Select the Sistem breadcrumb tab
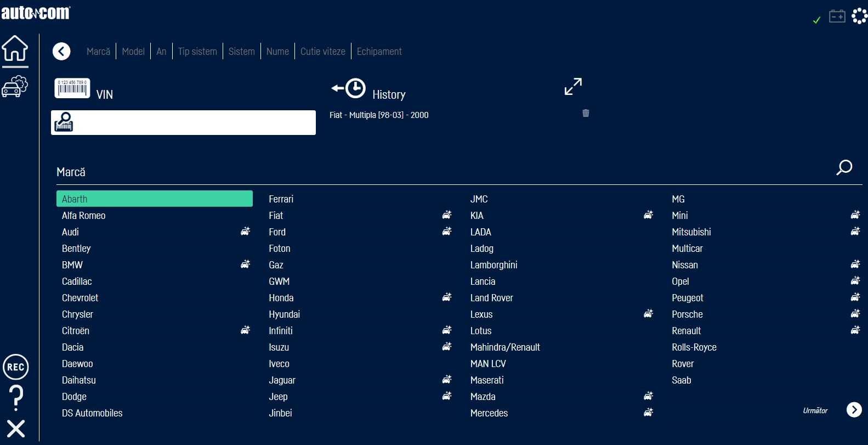 pos(241,52)
